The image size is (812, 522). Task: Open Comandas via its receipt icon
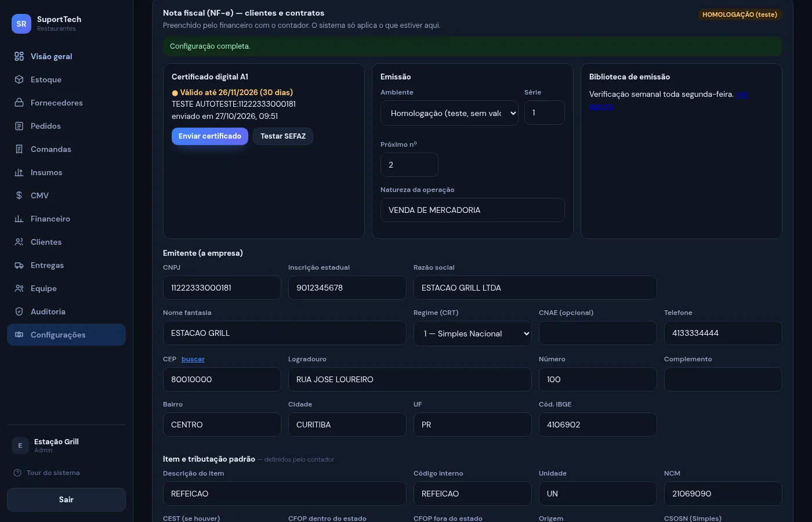point(19,149)
